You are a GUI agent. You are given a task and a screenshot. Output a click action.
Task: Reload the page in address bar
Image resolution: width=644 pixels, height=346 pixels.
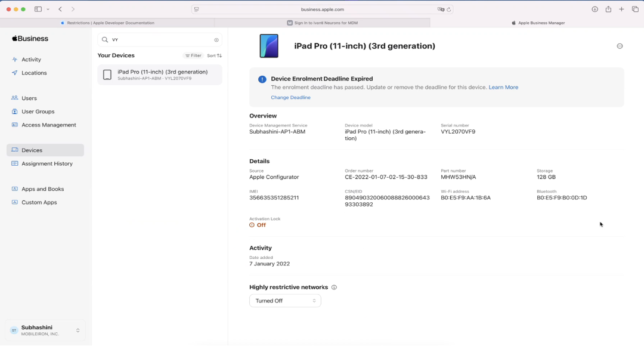click(449, 10)
